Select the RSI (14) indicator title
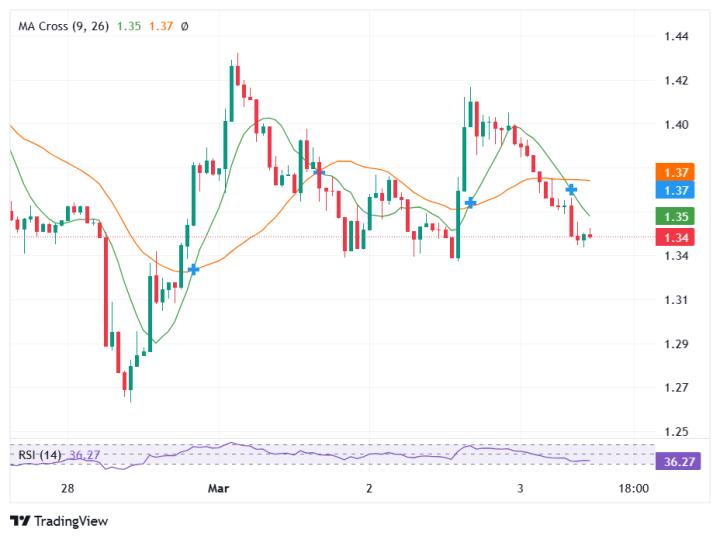 pos(39,455)
